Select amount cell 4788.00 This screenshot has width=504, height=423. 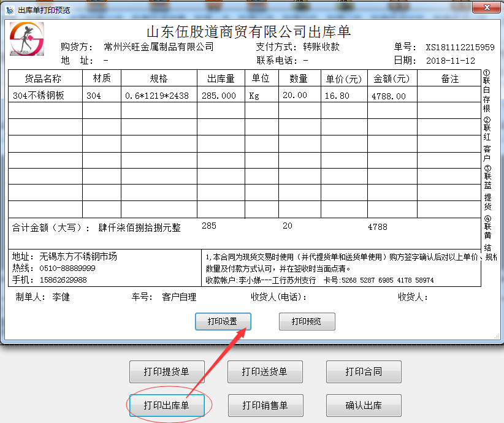click(x=392, y=94)
